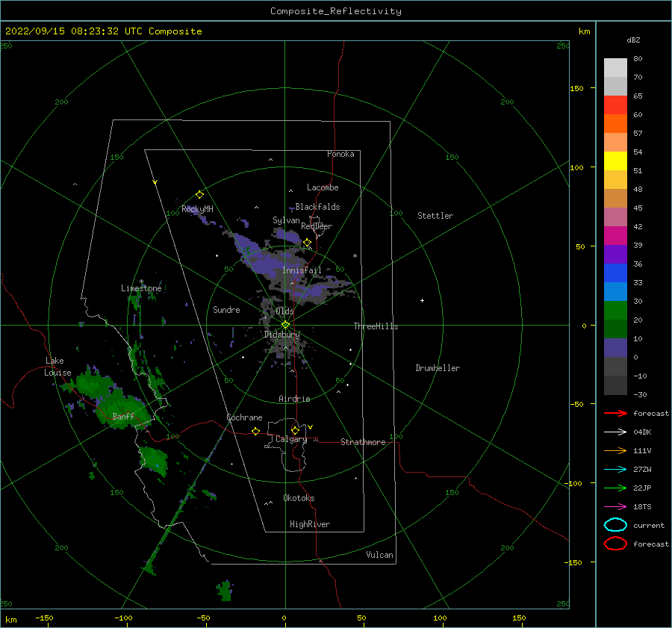Click the dBZ legend heading
Viewport: 672px width, 628px height.
[633, 40]
